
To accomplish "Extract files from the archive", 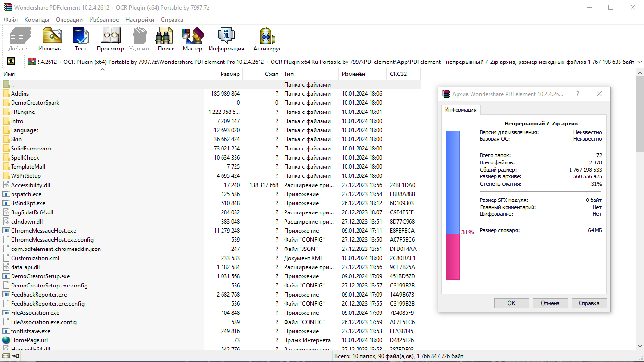I will (x=51, y=38).
